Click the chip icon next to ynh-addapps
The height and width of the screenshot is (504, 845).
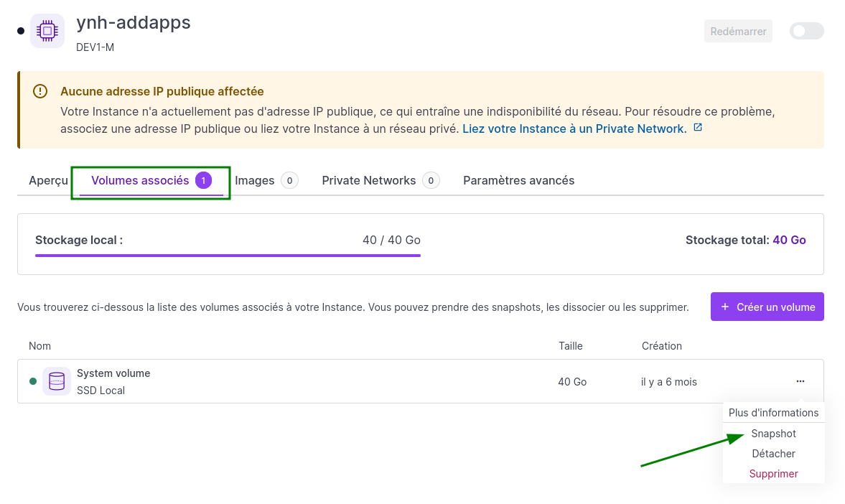(47, 31)
